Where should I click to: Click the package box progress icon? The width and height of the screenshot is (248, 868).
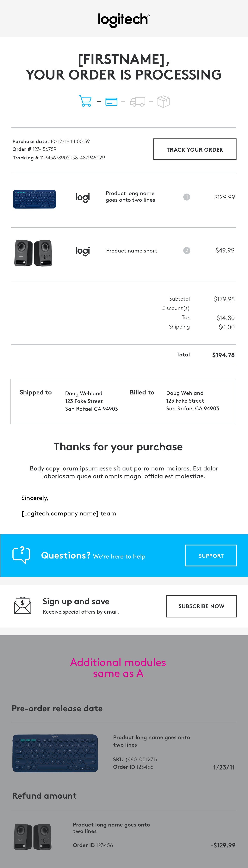pyautogui.click(x=163, y=101)
